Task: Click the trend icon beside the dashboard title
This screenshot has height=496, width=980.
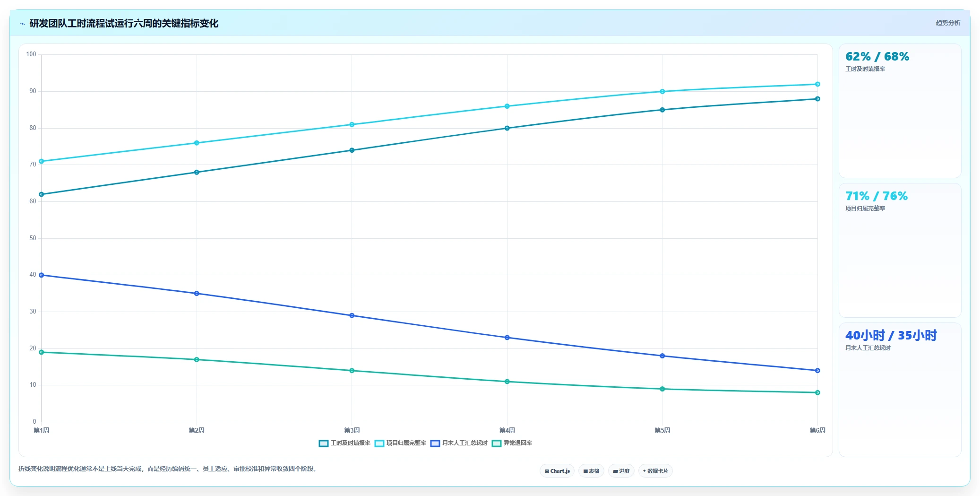Action: (x=22, y=24)
